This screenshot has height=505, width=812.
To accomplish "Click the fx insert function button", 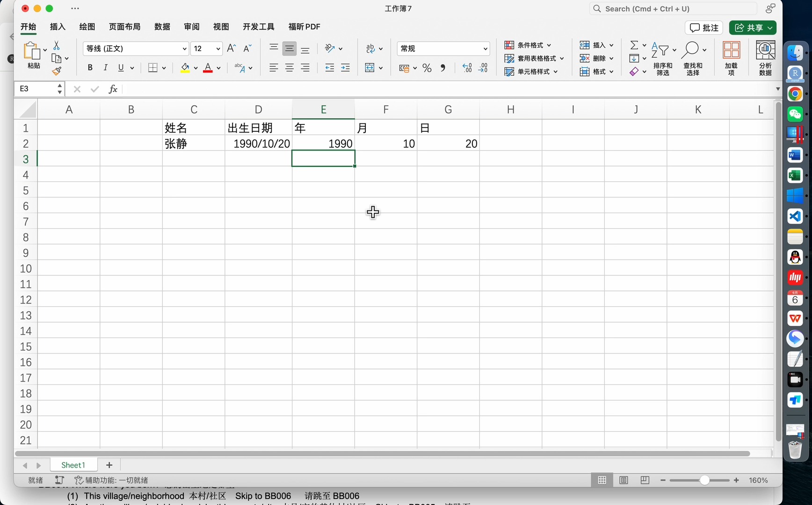I will coord(113,89).
